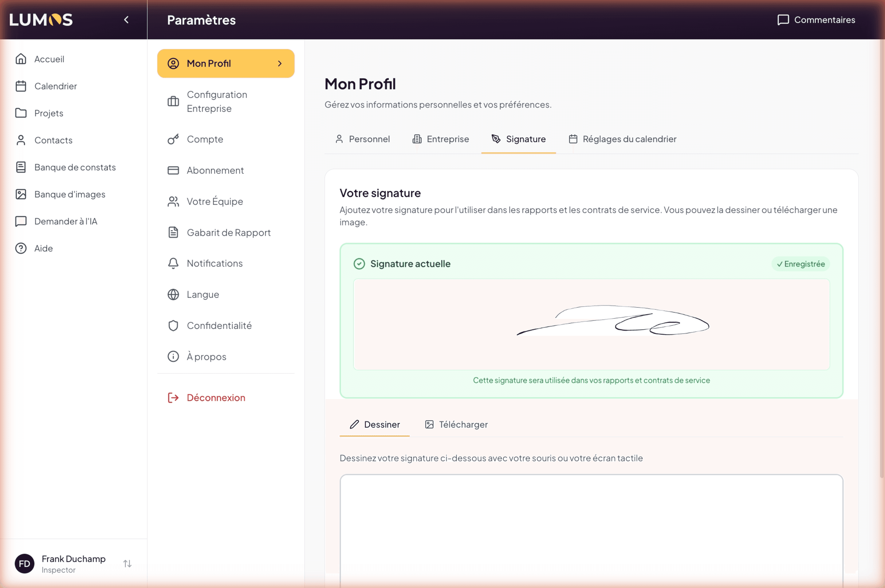Open the À propos info icon
The image size is (885, 588).
[x=173, y=356]
